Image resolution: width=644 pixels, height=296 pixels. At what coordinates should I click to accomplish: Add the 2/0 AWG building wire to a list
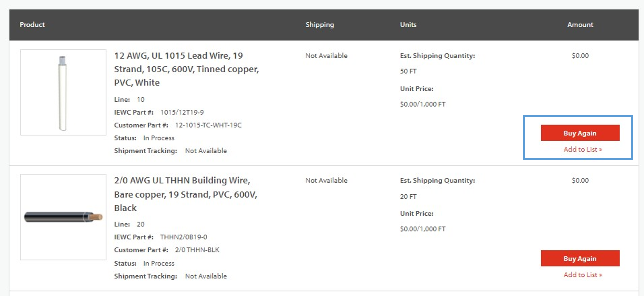[x=582, y=275]
